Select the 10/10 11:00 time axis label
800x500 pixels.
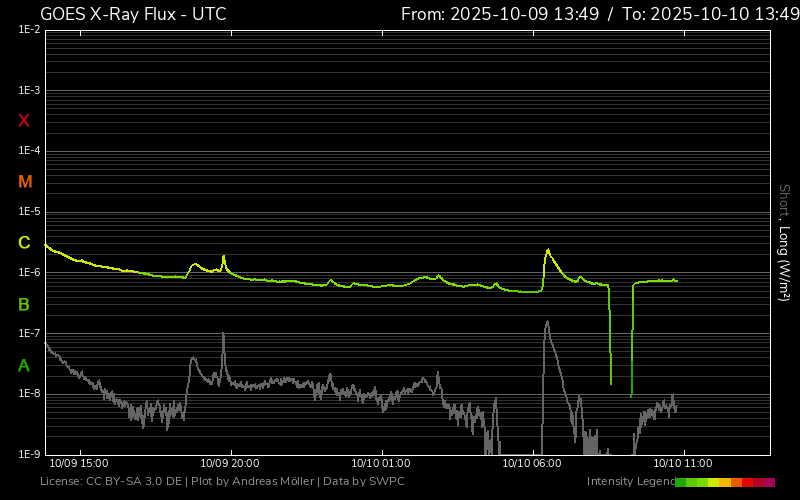pyautogui.click(x=683, y=464)
